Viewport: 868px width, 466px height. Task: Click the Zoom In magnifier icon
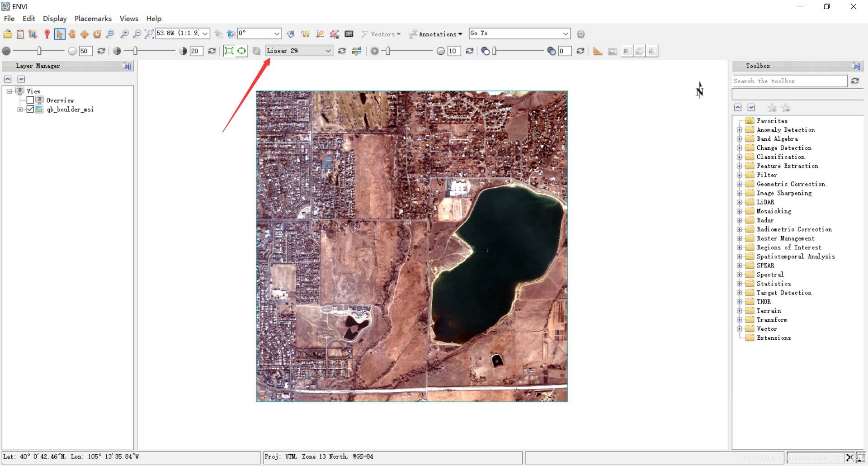click(x=124, y=34)
